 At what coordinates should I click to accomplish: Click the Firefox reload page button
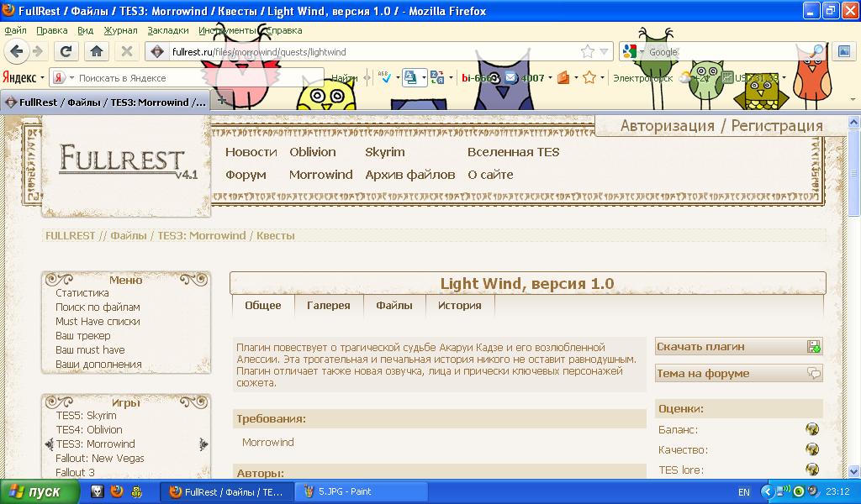66,51
